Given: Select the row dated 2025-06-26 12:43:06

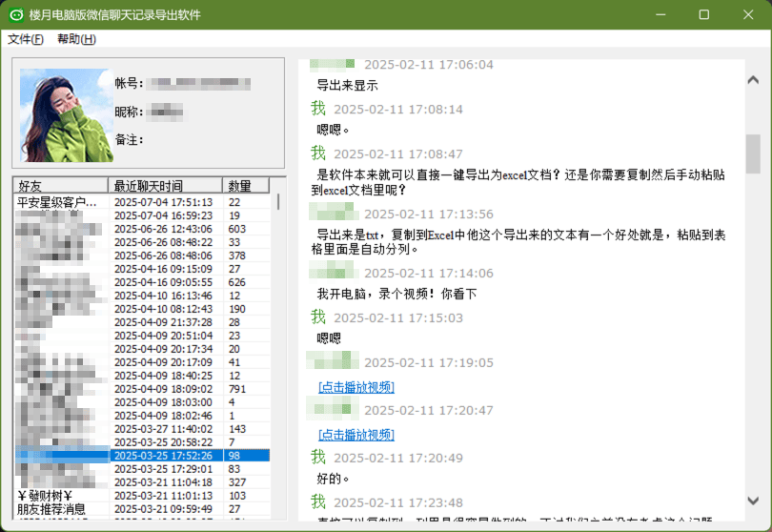Looking at the screenshot, I should point(142,229).
